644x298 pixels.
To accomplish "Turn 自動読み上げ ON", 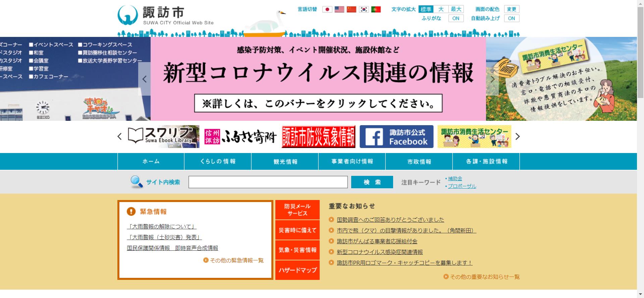I will pos(512,18).
